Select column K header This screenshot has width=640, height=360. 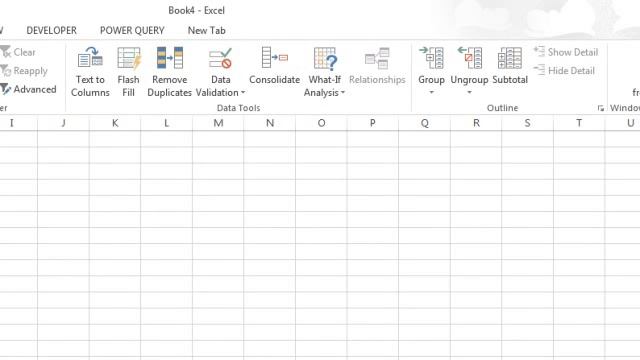(x=115, y=123)
